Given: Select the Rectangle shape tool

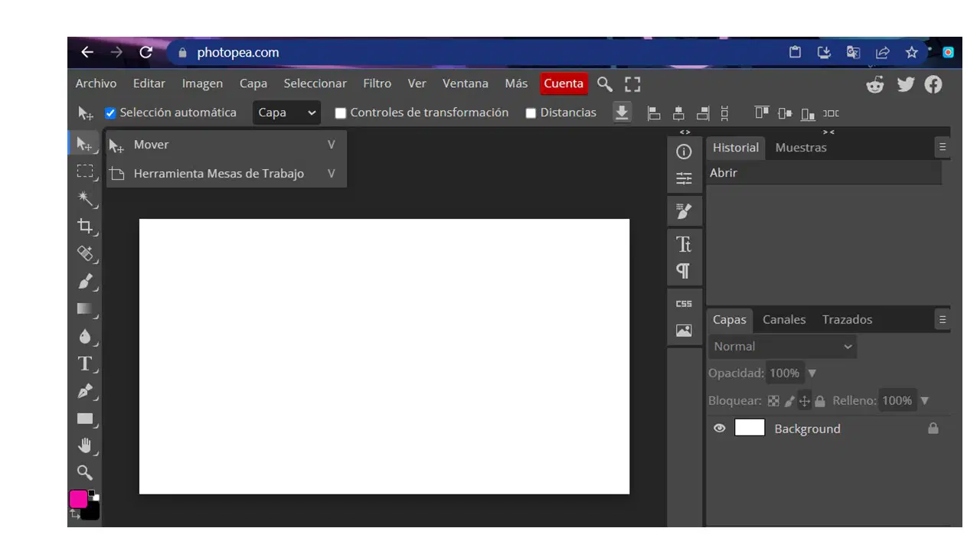Looking at the screenshot, I should pos(85,419).
